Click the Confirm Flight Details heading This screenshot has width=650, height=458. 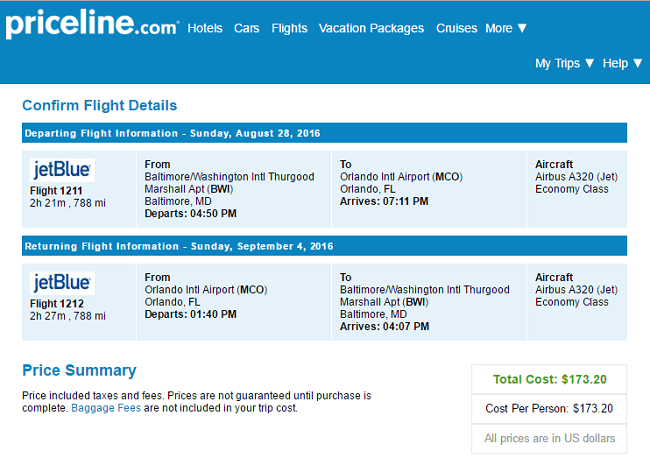click(x=99, y=105)
